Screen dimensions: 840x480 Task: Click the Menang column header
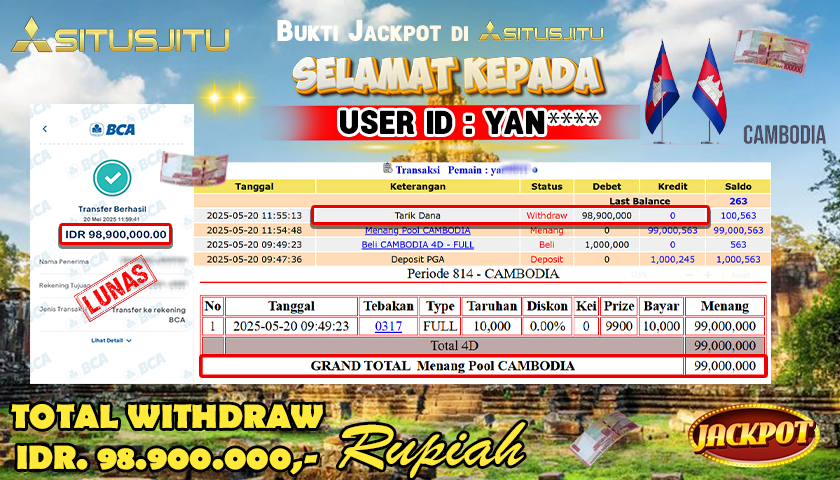725,306
